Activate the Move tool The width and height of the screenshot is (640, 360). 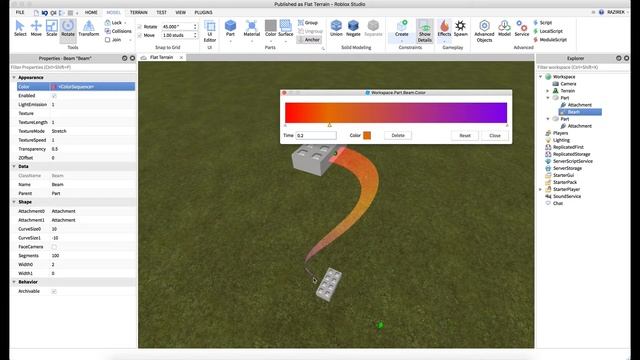[x=36, y=29]
